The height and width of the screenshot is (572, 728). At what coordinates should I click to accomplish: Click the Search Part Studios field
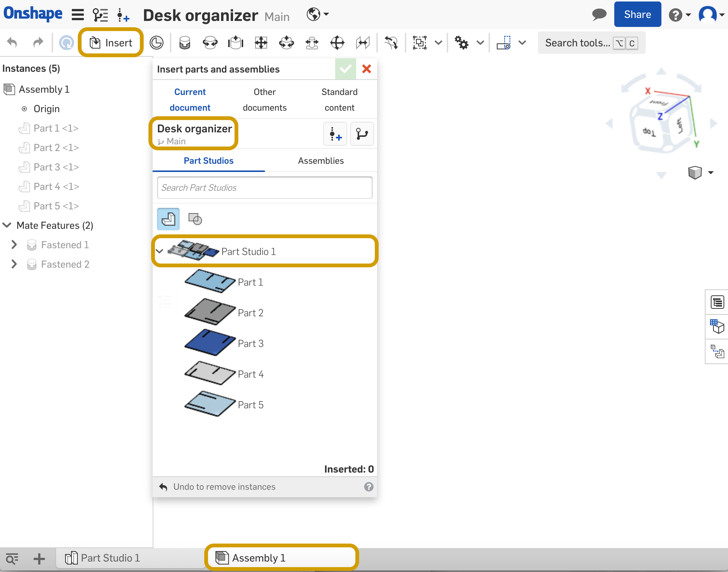coord(265,188)
